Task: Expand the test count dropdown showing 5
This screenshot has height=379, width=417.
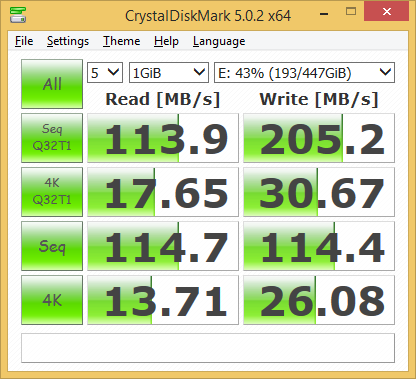Action: pyautogui.click(x=105, y=72)
